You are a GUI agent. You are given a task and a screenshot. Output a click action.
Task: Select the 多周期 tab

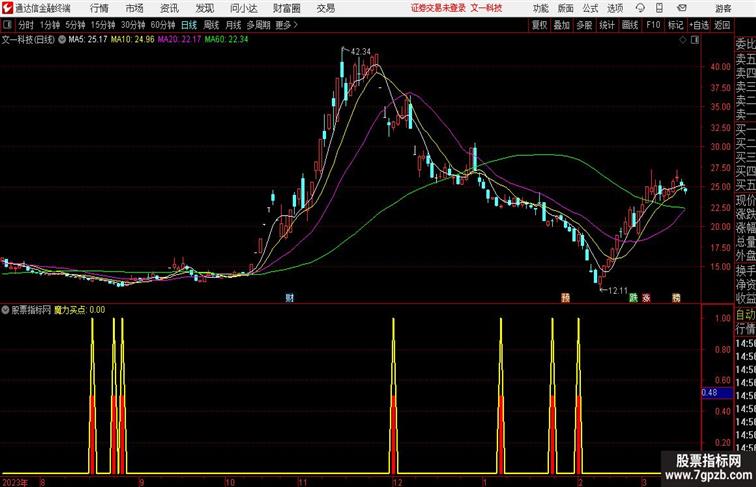(x=258, y=25)
